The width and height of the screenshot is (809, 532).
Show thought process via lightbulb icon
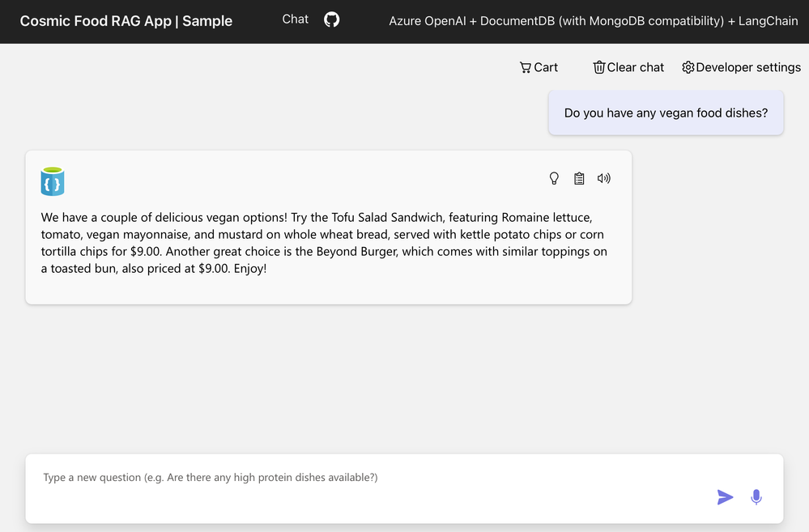pos(554,178)
